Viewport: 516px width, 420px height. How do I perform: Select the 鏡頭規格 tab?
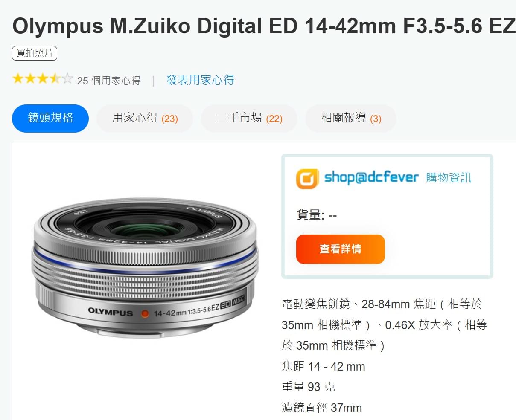point(50,118)
